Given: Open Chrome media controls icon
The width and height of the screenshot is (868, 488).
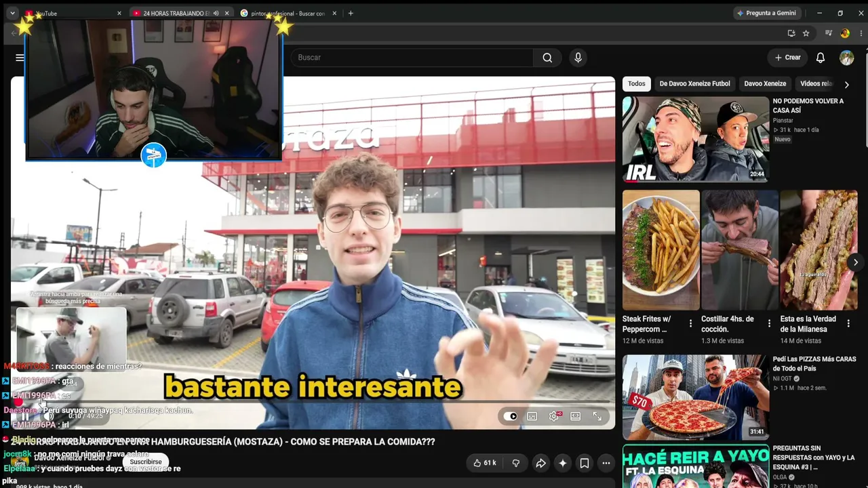Looking at the screenshot, I should pos(828,33).
